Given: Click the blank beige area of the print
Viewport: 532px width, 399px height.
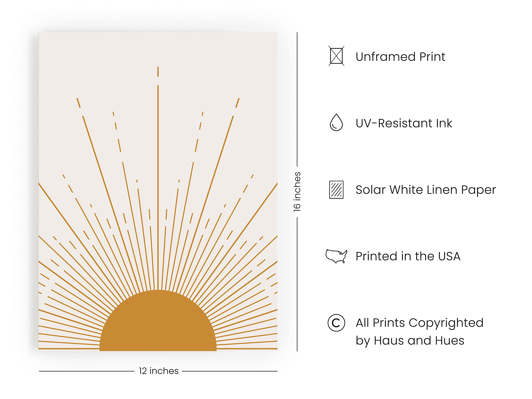Looking at the screenshot, I should coord(96,60).
